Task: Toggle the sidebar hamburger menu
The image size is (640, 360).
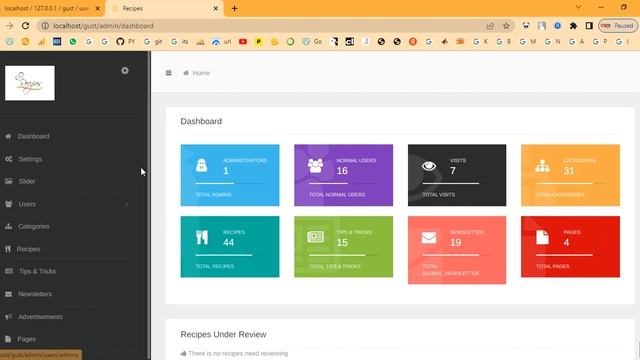Action: point(169,73)
